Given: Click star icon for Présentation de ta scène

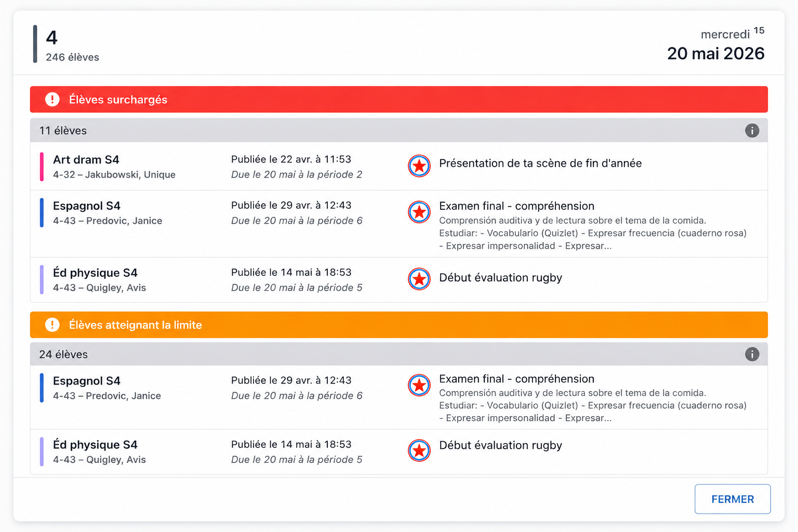Looking at the screenshot, I should click(x=419, y=166).
